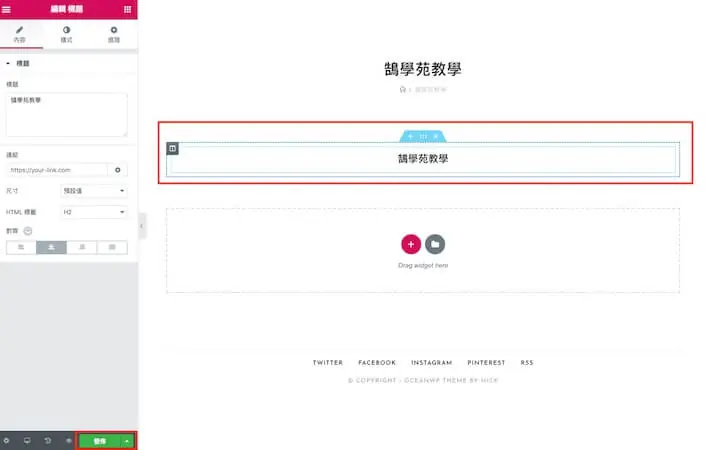Collapse the title section header

(x=67, y=63)
